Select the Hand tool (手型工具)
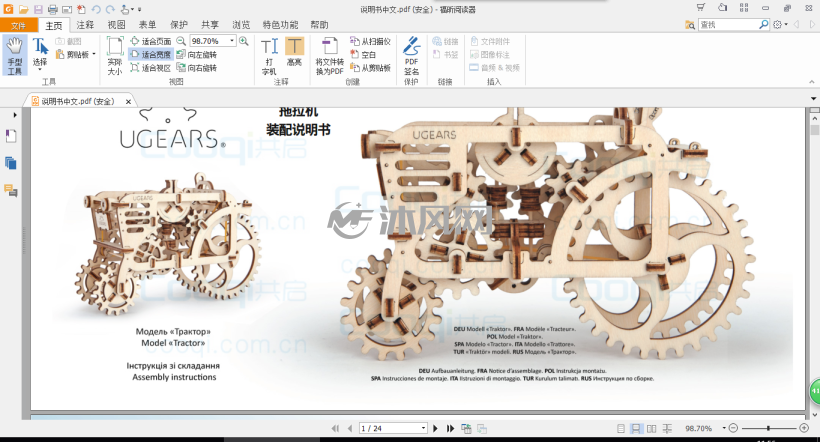The height and width of the screenshot is (442, 820). click(x=15, y=55)
